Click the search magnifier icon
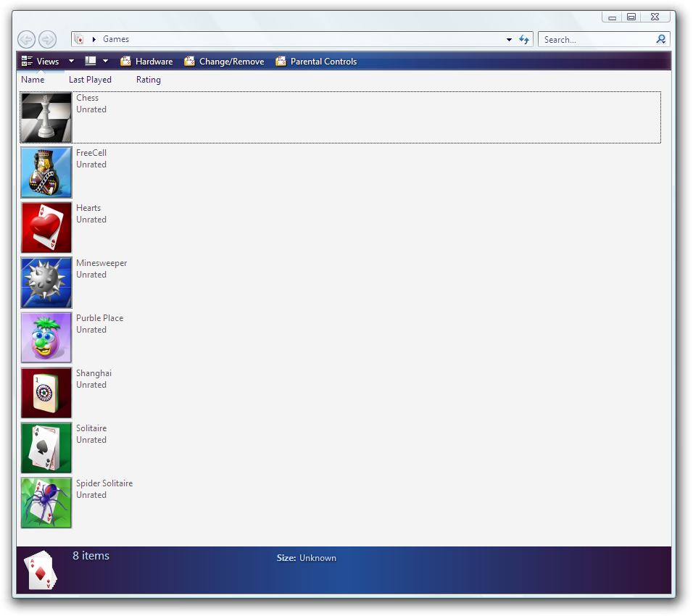Screen dimensions: 693x616 pyautogui.click(x=660, y=39)
